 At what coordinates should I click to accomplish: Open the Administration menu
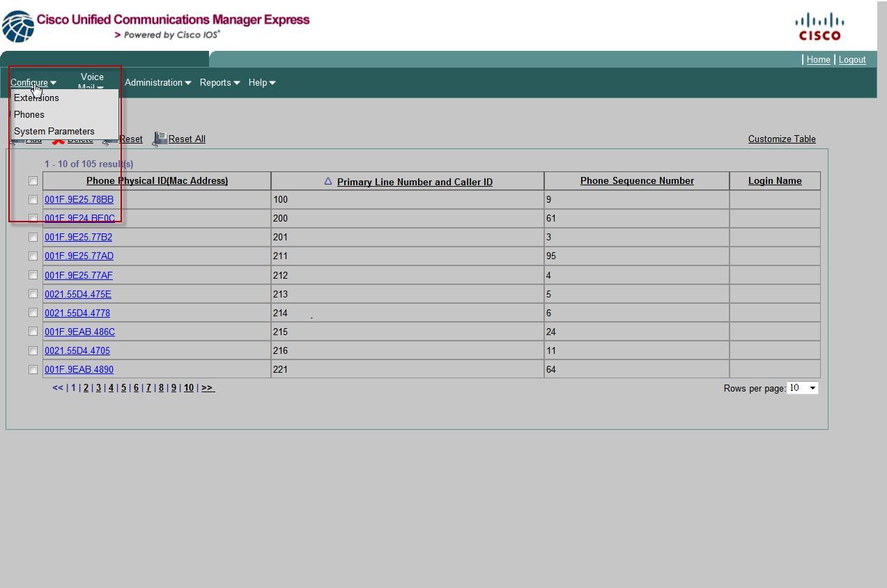click(157, 82)
